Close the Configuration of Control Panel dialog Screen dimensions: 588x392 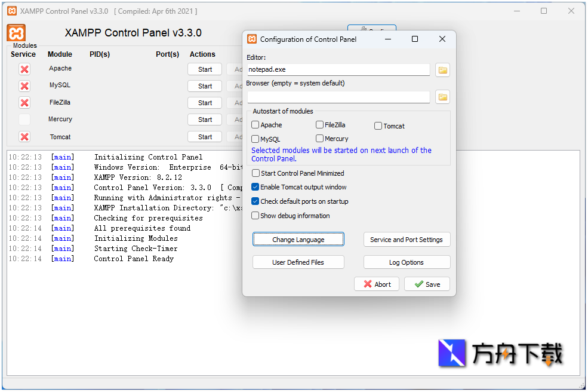(x=442, y=39)
